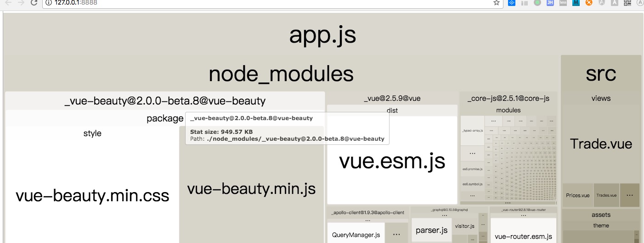The image size is (644, 243).
Task: Select the parser.js block
Action: (431, 230)
